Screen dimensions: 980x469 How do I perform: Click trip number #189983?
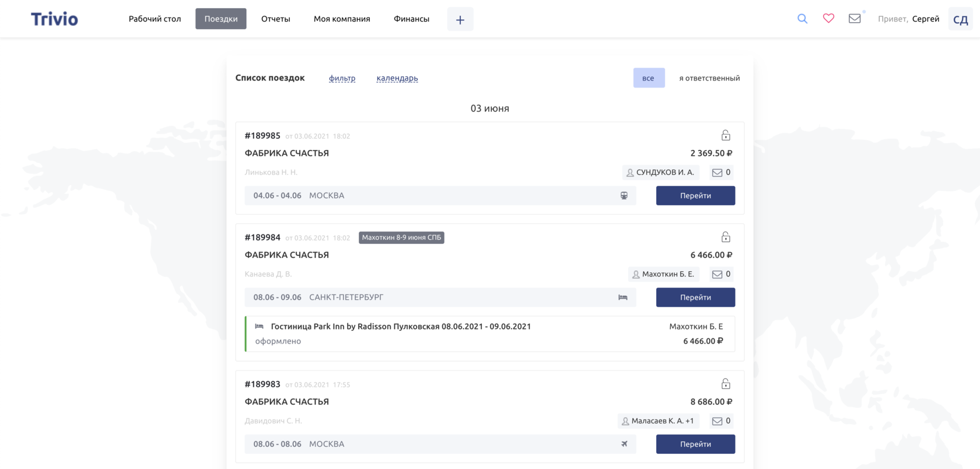(x=262, y=384)
